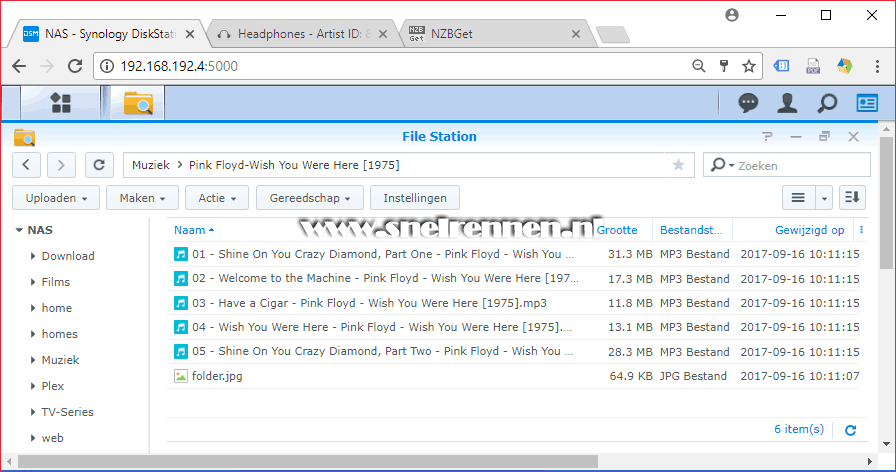This screenshot has width=896, height=472.
Task: Open view mode dropdown arrow
Action: click(824, 198)
